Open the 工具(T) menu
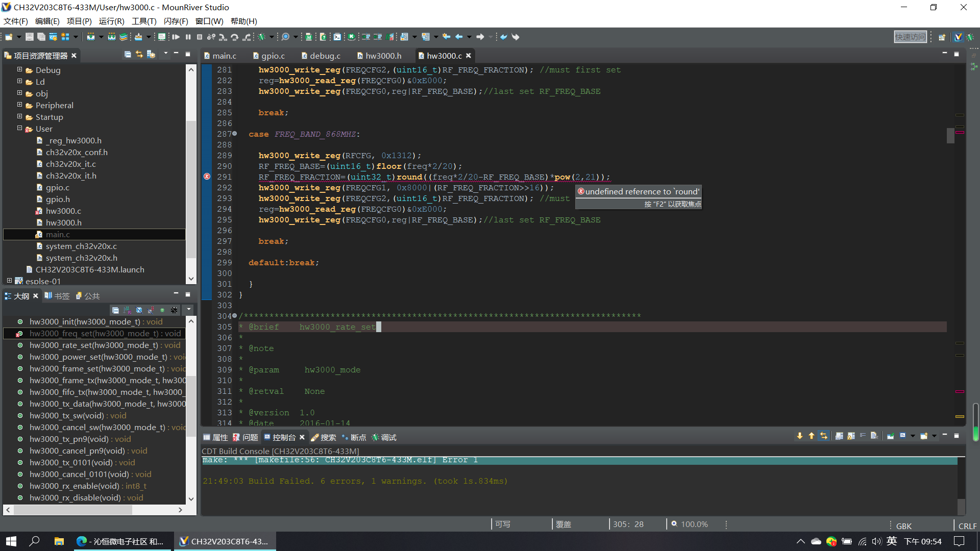 144,21
